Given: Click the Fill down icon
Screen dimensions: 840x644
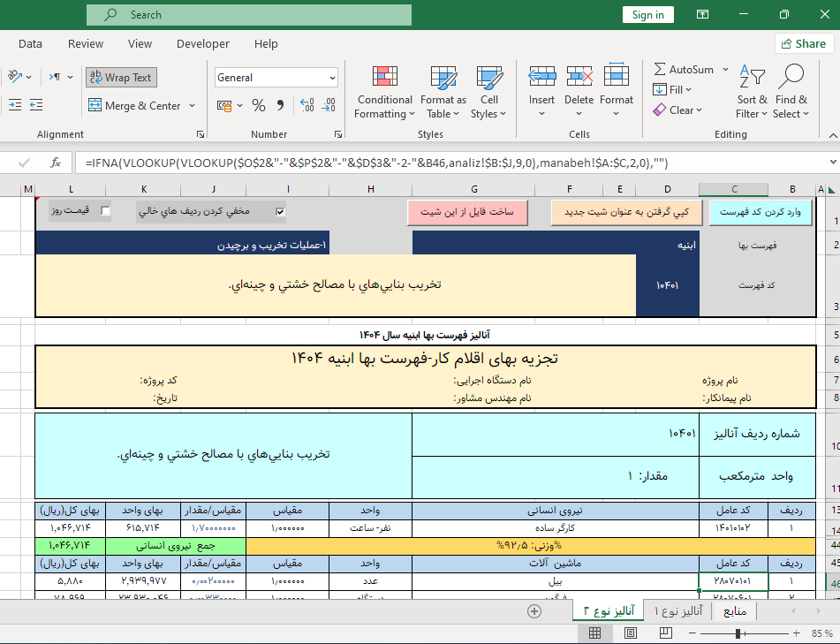Looking at the screenshot, I should pyautogui.click(x=660, y=89).
